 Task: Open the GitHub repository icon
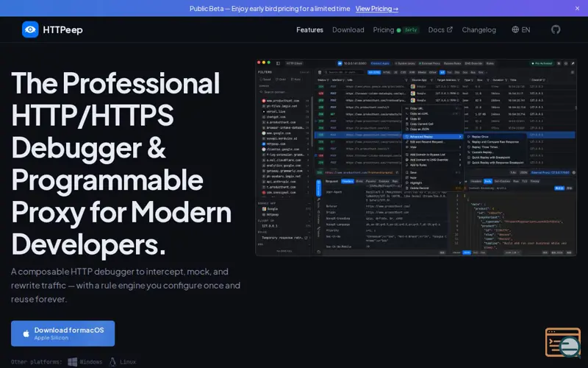(556, 29)
